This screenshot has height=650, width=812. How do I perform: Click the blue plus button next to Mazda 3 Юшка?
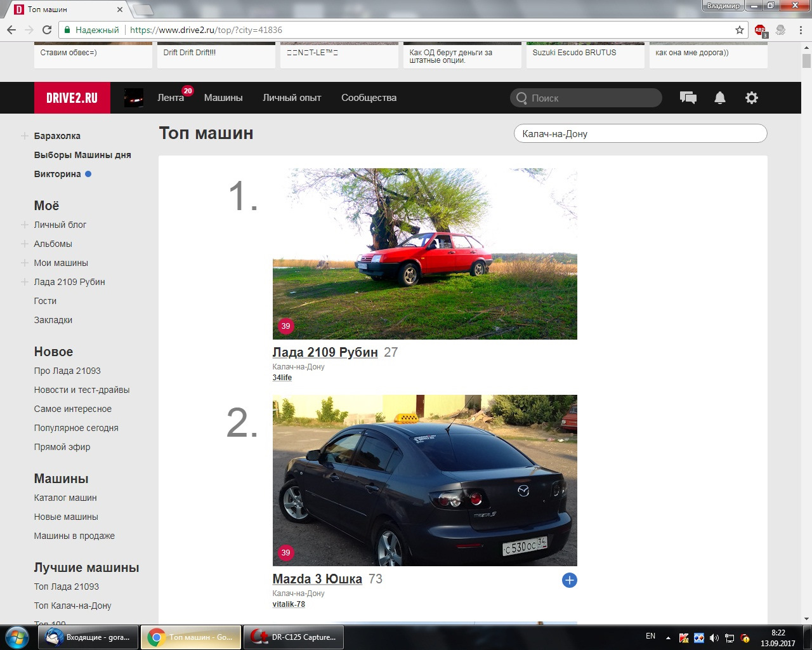point(570,580)
